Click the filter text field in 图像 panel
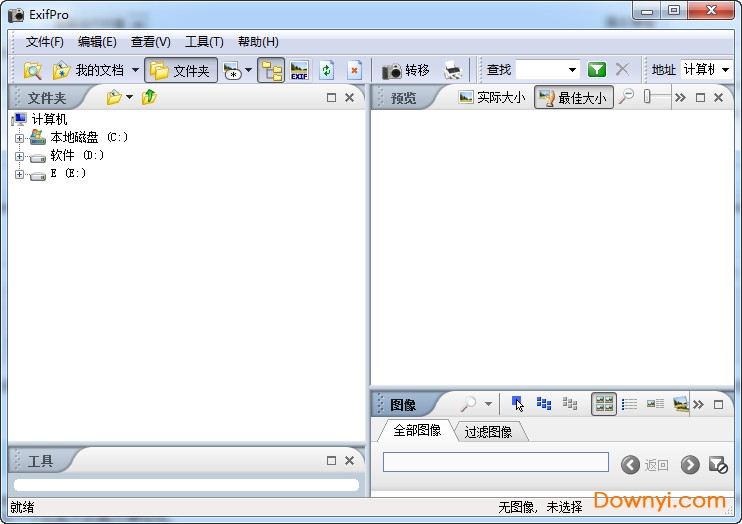Screen dimensions: 742x524 [495, 462]
